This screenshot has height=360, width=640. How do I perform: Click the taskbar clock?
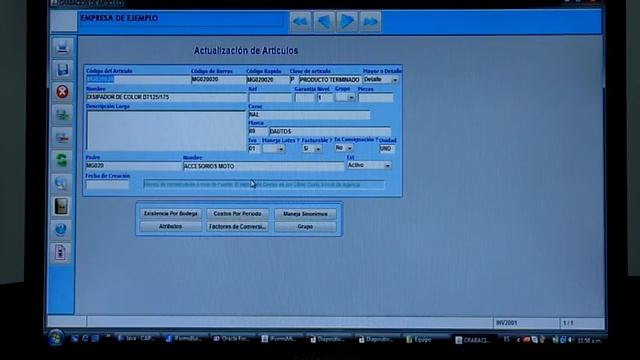(589, 340)
